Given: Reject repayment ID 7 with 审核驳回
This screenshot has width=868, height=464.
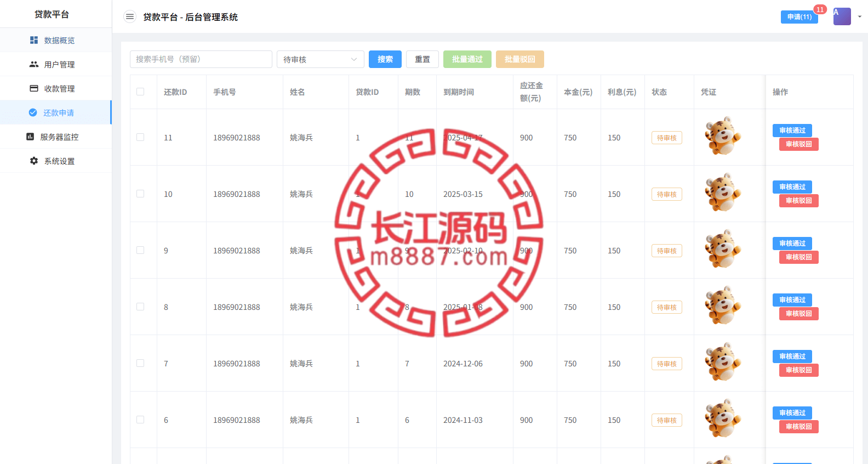Looking at the screenshot, I should coord(799,370).
